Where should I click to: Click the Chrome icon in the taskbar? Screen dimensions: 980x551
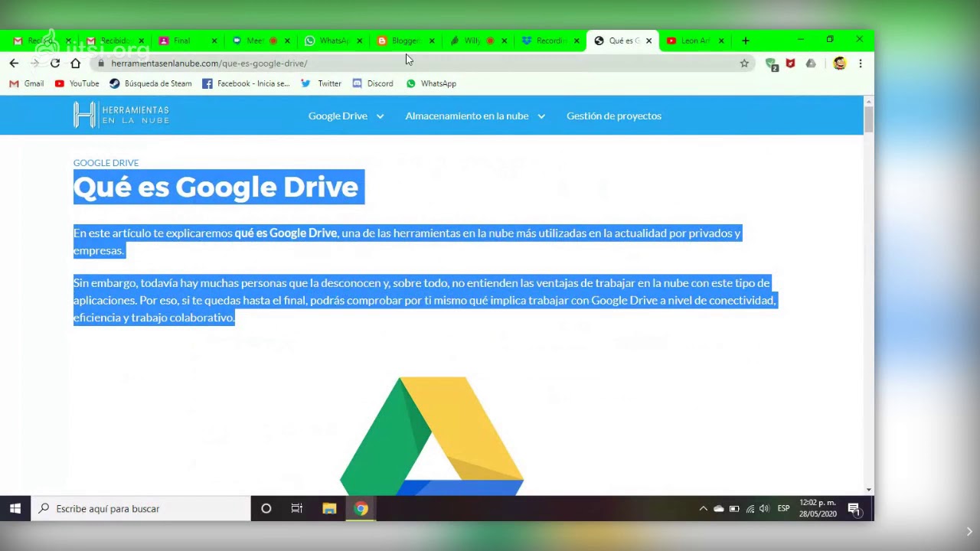pyautogui.click(x=361, y=508)
